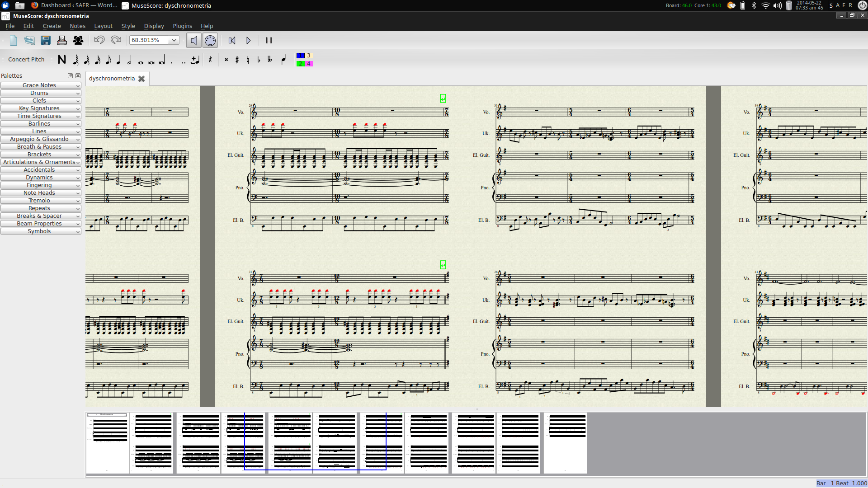Start playback with the play button
This screenshot has height=488, width=868.
tap(248, 41)
